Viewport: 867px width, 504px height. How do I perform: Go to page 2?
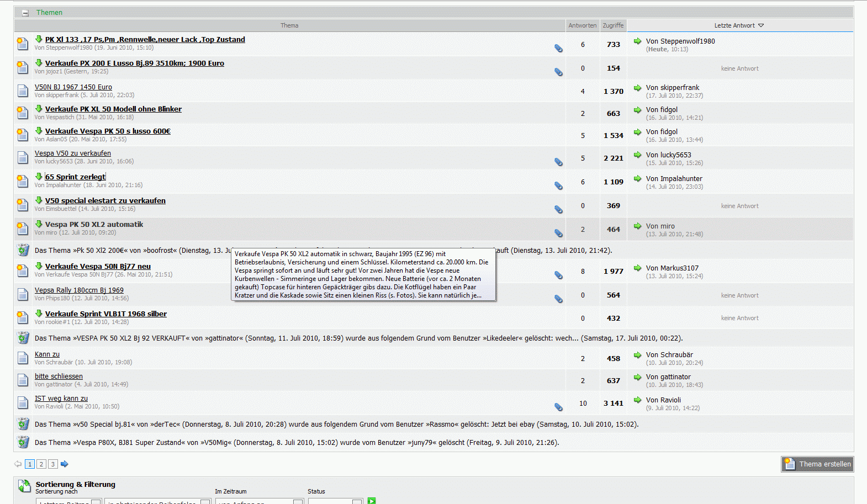click(41, 464)
